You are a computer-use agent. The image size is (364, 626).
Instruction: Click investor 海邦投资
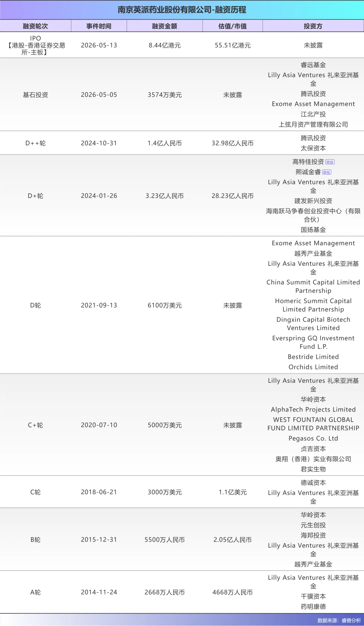tap(313, 535)
